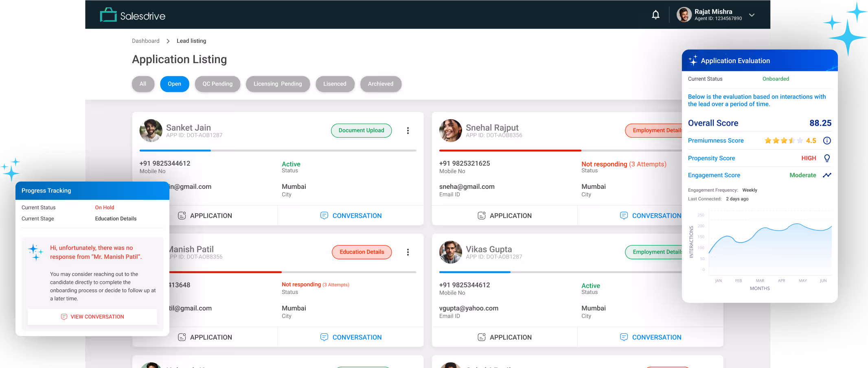Open APPLICATION for Vikas Gupta card
Screen dimensions: 868x368
tap(511, 337)
